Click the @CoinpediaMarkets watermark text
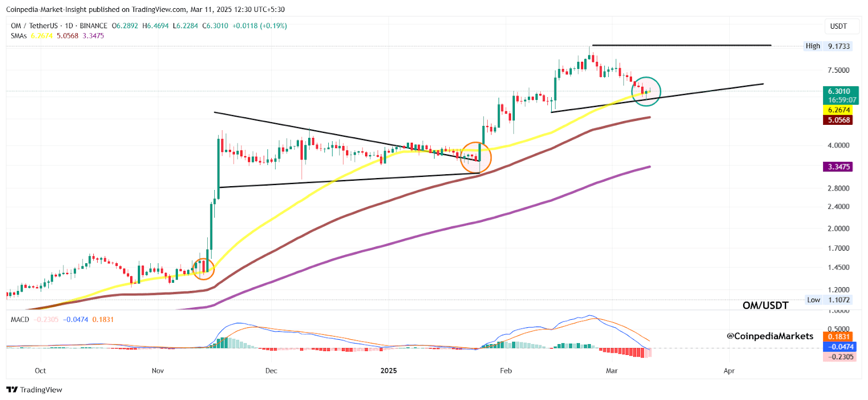 pyautogui.click(x=770, y=336)
